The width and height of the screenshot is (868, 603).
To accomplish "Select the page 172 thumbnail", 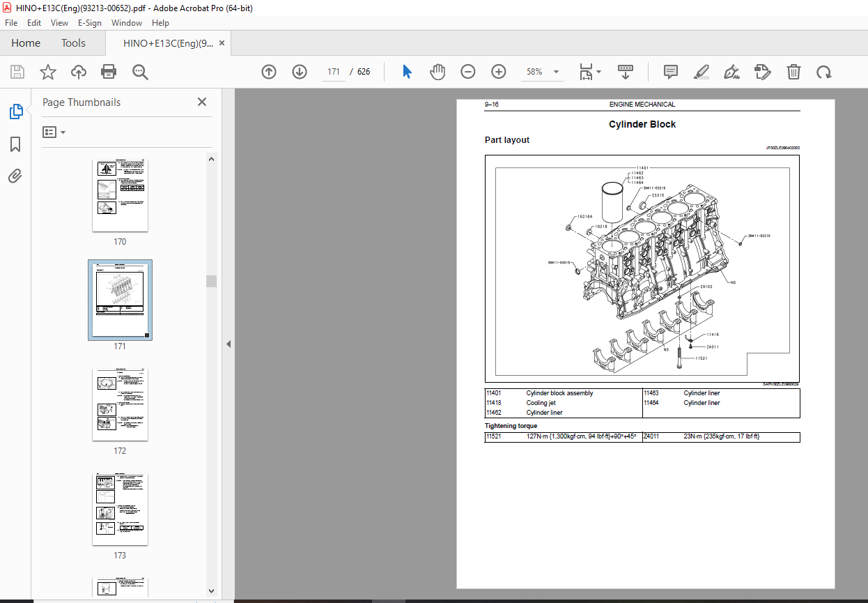I will (120, 404).
